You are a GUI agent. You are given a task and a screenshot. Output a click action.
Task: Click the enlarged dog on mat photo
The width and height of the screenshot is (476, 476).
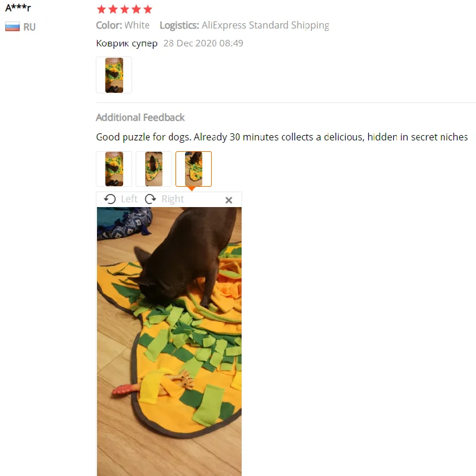[x=169, y=342]
